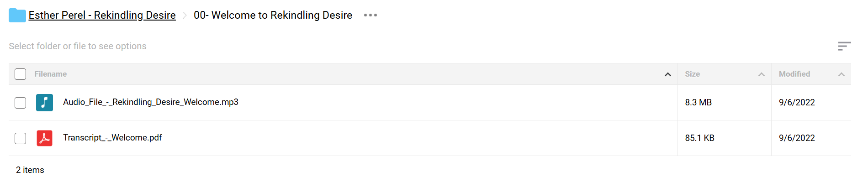The height and width of the screenshot is (177, 868).
Task: Check the box for Audio_File_-_Rekindling_Desire_Welcome.mp3
Action: (x=20, y=103)
